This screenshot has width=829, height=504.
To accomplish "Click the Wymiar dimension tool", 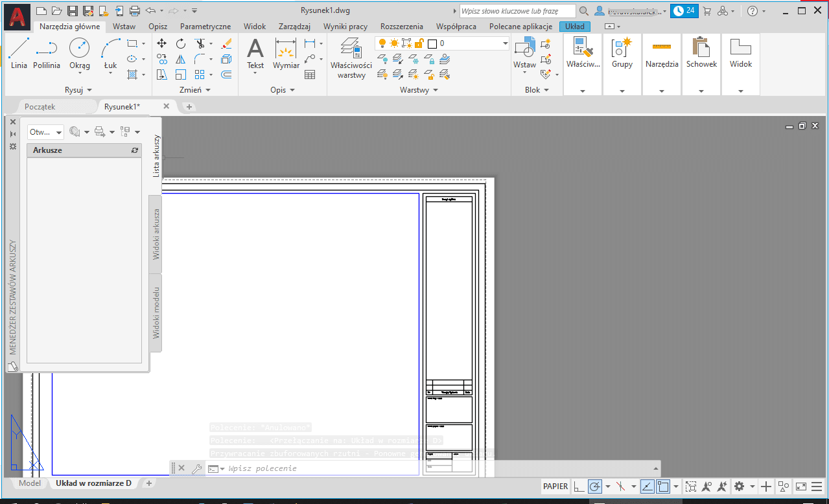I will point(286,53).
